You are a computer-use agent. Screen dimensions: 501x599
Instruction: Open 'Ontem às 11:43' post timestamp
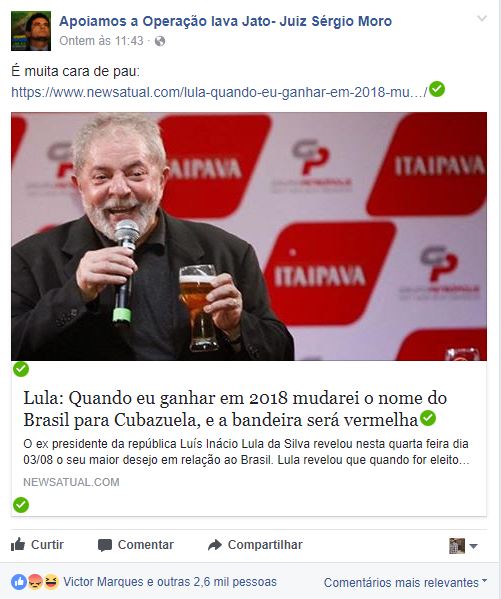tap(101, 41)
